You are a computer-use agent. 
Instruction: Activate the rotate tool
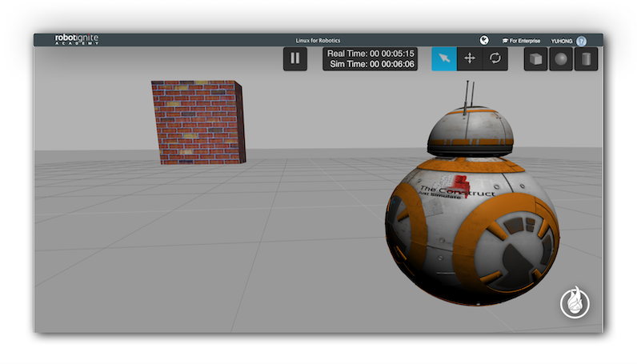[x=495, y=58]
